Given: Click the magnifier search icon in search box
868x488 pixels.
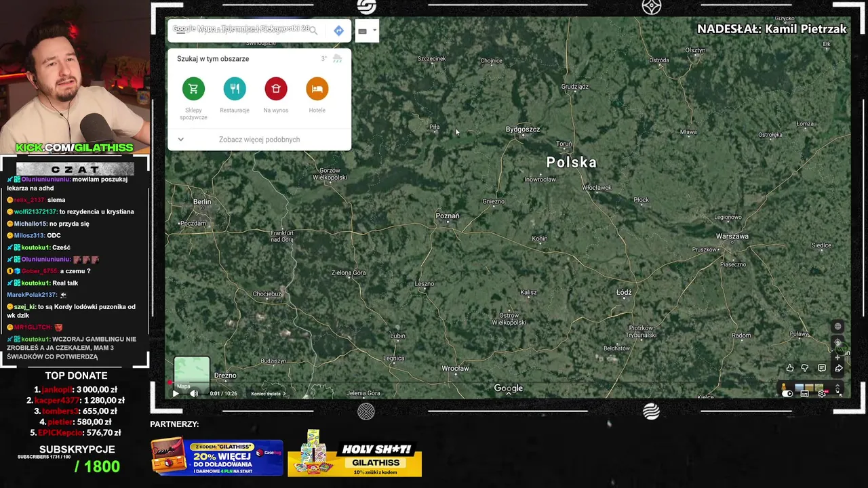Looking at the screenshot, I should point(313,30).
